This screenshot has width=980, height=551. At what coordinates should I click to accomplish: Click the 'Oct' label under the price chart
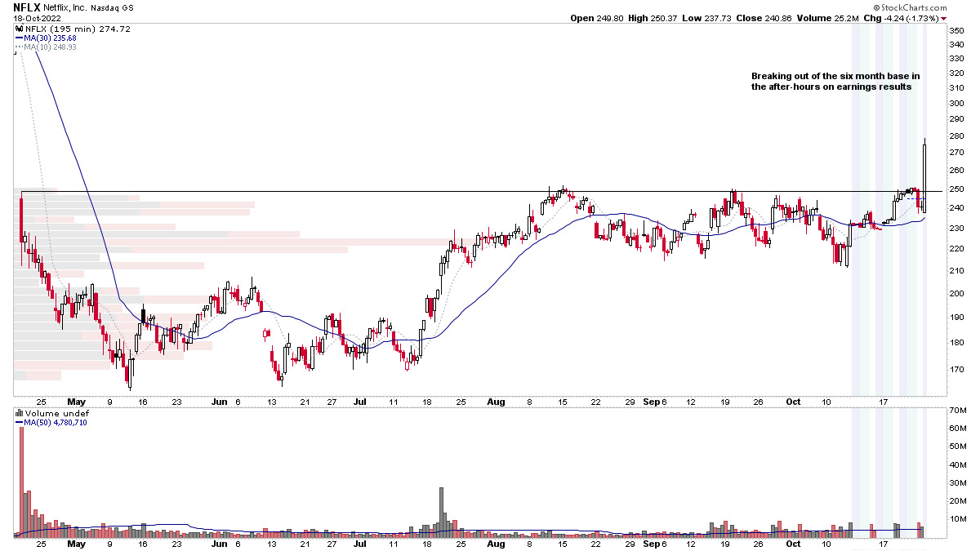(792, 402)
